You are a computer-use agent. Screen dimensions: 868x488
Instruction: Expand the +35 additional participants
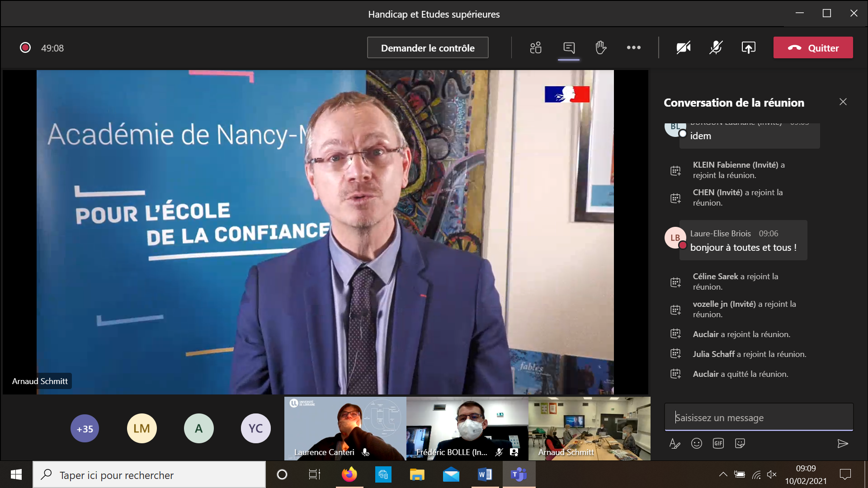point(85,428)
